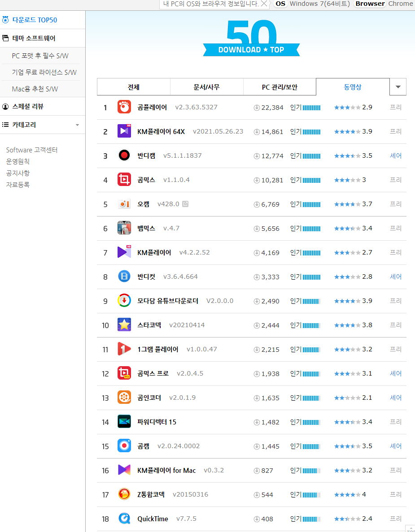Viewport: 415px width, 532px height.
Task: Click the 스페셜 리뷰 person icon
Action: (x=5, y=107)
